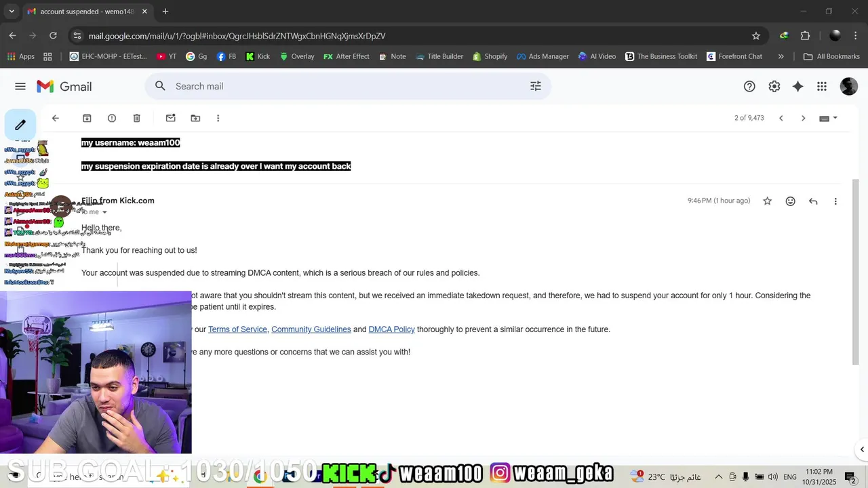868x488 pixels.
Task: Click the taskbar volume speaker icon
Action: [772, 476]
